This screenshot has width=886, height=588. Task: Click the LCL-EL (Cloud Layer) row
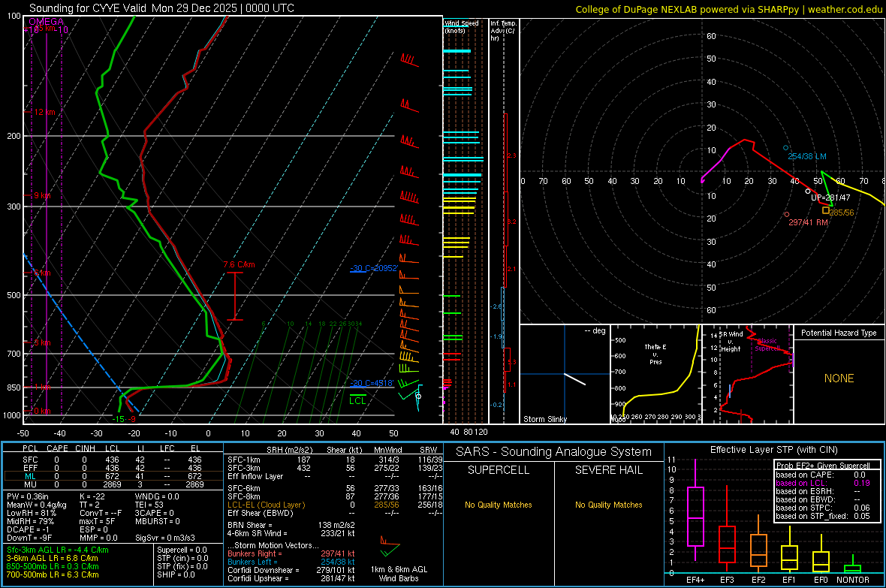pyautogui.click(x=335, y=505)
